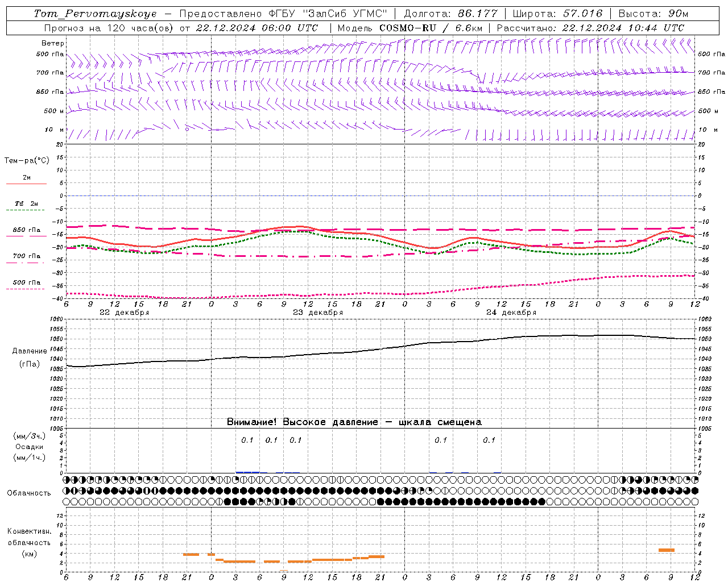
Task: Select the 23 декабря date label
Action: click(x=318, y=313)
